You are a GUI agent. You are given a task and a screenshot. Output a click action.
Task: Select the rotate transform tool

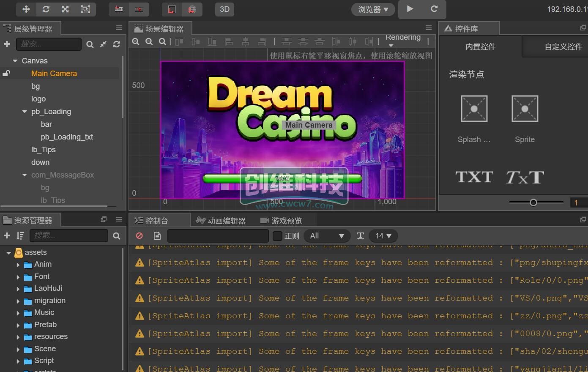pos(46,9)
